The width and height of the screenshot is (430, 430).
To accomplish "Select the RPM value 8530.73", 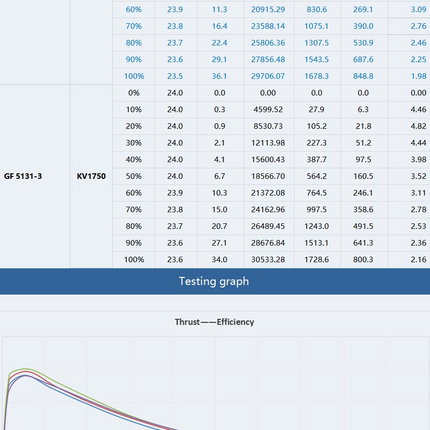I will coord(268,126).
